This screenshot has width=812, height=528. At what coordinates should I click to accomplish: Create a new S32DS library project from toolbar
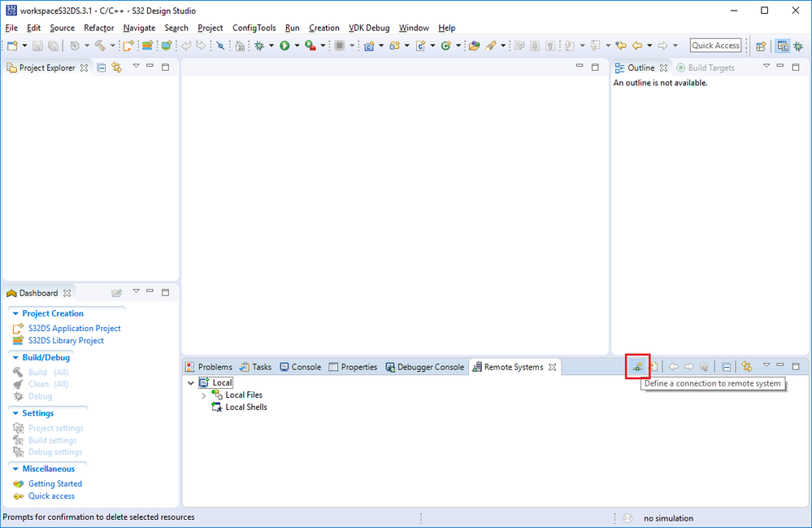tap(147, 46)
